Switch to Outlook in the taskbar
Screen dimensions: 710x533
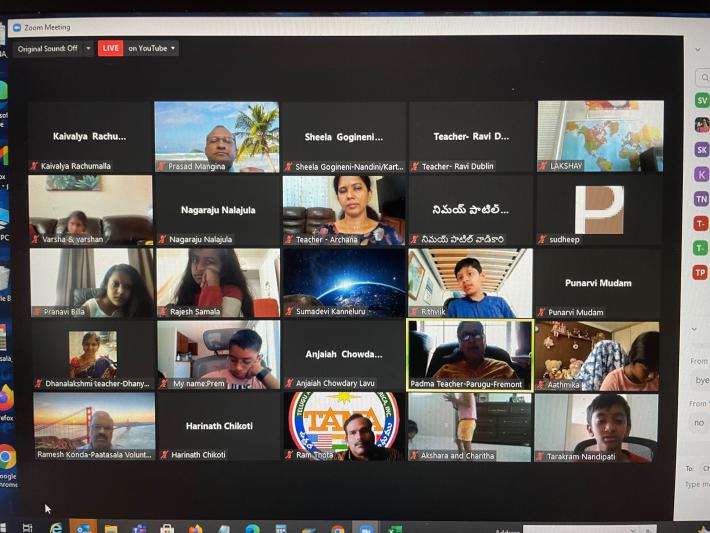coord(83,528)
